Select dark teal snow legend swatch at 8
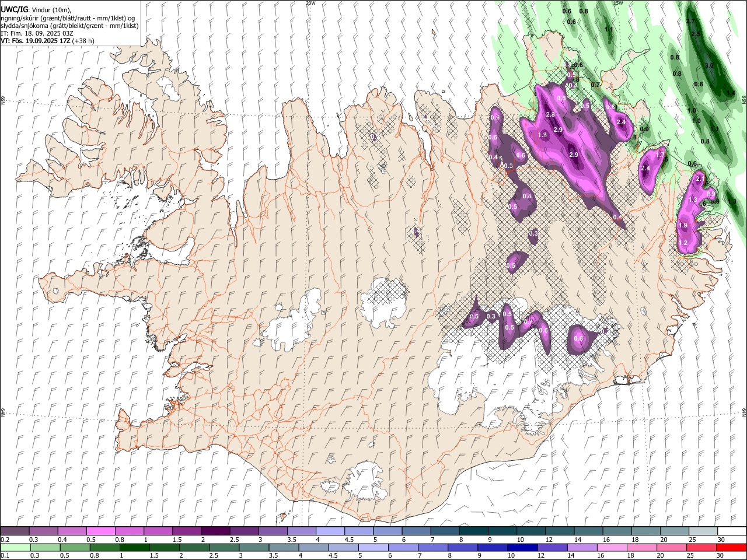747x560 pixels. point(473,531)
